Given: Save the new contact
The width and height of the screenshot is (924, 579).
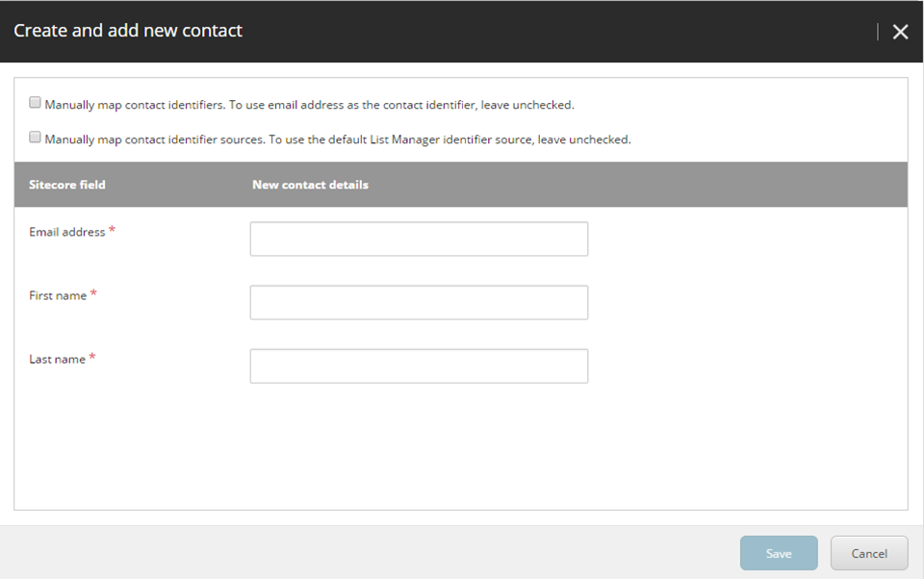Looking at the screenshot, I should point(778,553).
